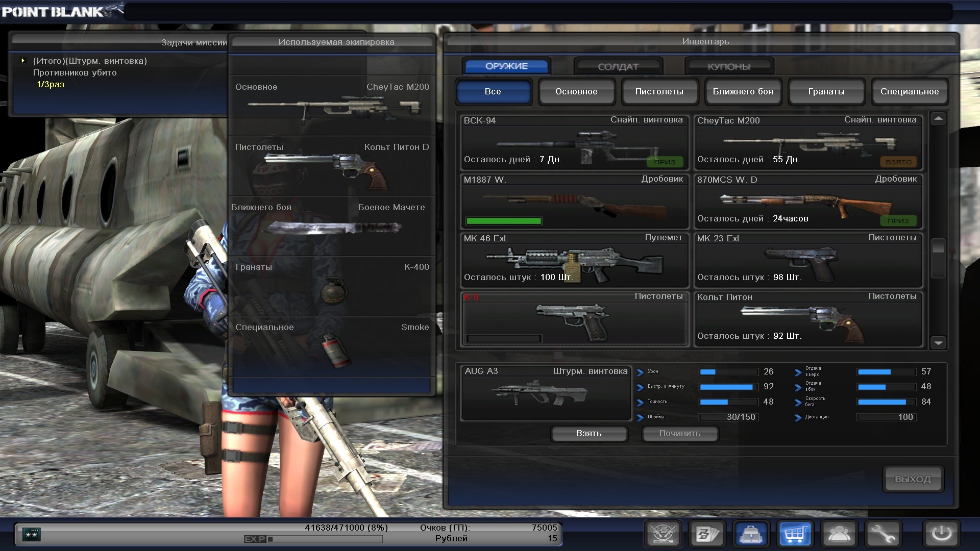This screenshot has width=980, height=551.
Task: Select the ВСК-94 sniper rifle card
Action: 574,142
